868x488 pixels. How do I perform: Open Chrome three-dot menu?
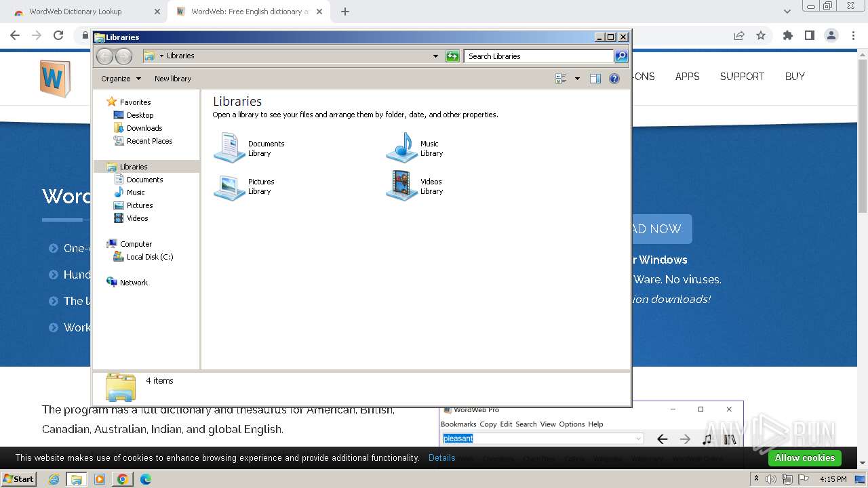click(854, 35)
